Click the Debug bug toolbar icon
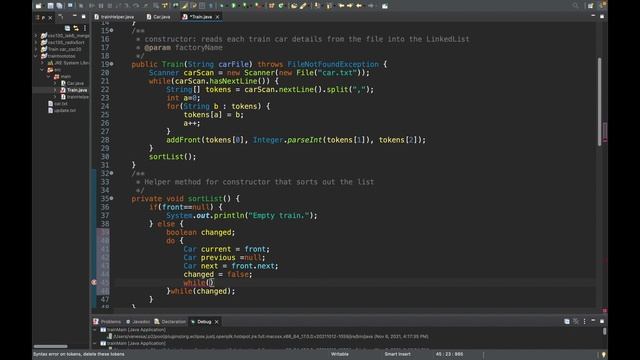 pyautogui.click(x=222, y=6)
